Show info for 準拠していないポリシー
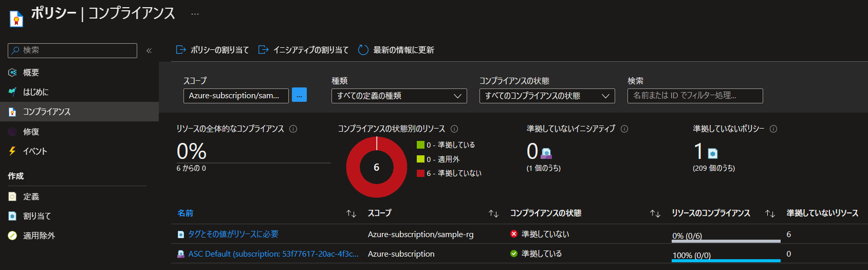 (773, 129)
